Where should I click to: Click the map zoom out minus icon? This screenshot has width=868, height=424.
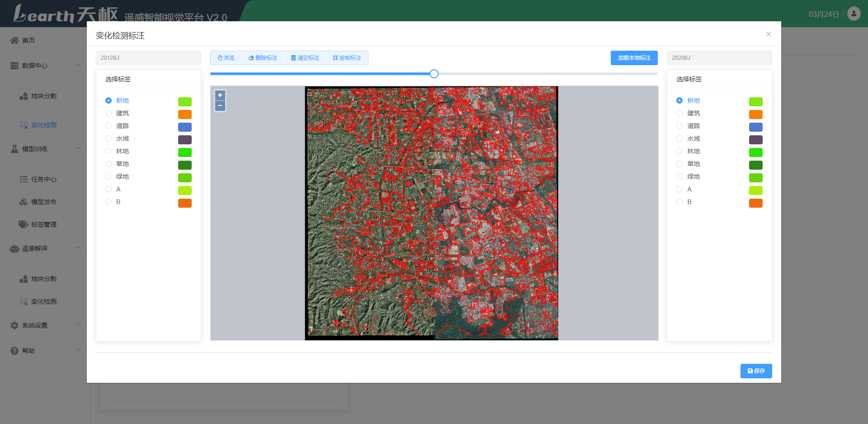(x=220, y=106)
